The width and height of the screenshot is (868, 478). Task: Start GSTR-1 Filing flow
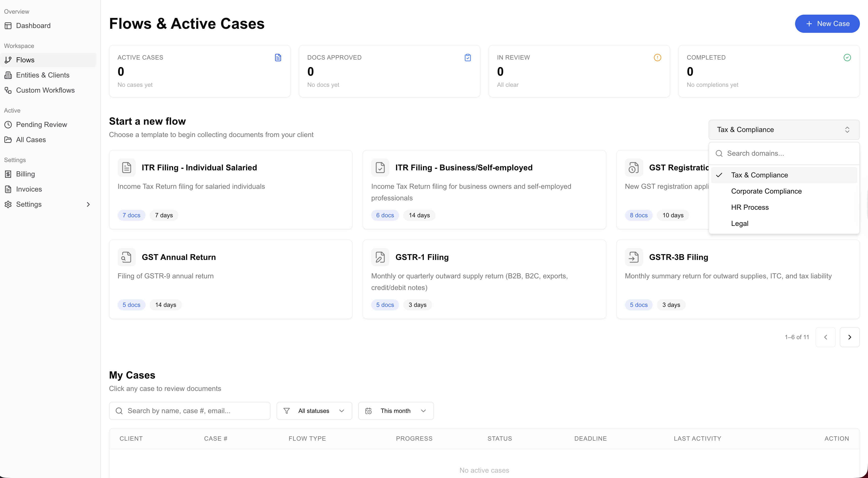[484, 279]
